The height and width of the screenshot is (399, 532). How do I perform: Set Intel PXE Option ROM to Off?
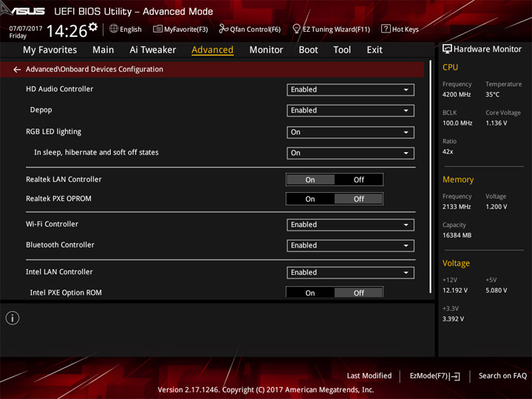click(x=358, y=293)
